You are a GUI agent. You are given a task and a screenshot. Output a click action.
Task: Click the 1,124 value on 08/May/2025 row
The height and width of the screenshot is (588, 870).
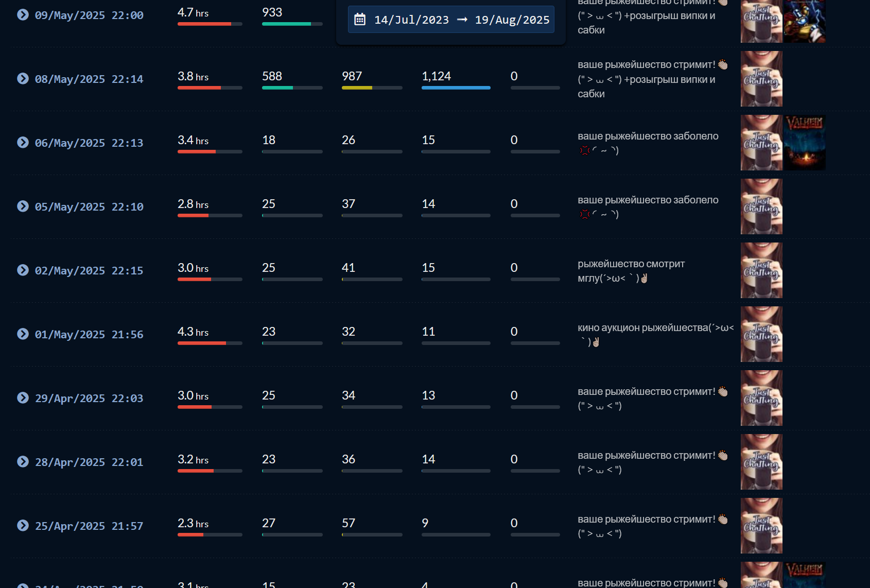[436, 76]
